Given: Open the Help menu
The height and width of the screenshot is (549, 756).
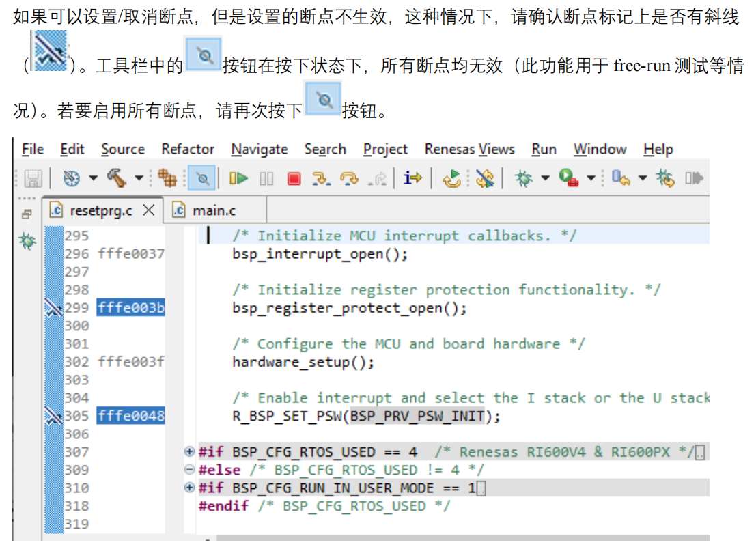Looking at the screenshot, I should [x=658, y=150].
